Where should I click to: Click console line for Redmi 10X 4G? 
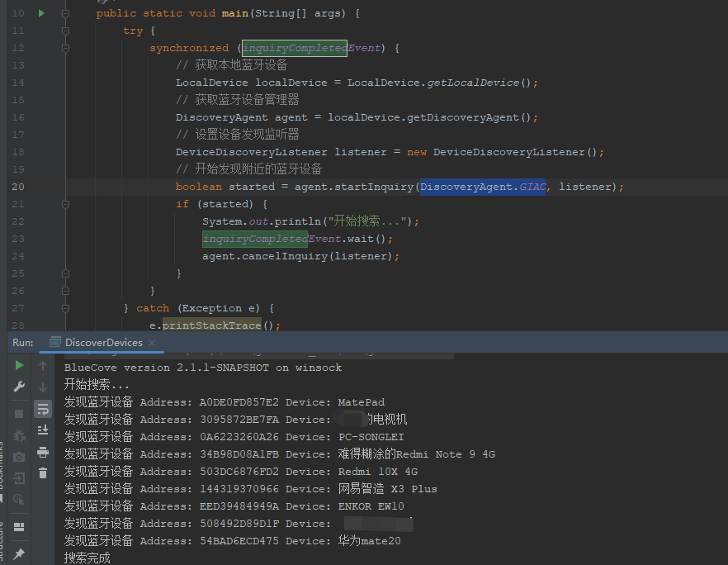coord(241,471)
